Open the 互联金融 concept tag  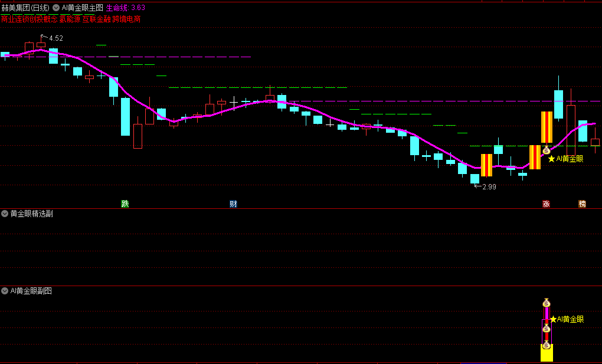[97, 19]
